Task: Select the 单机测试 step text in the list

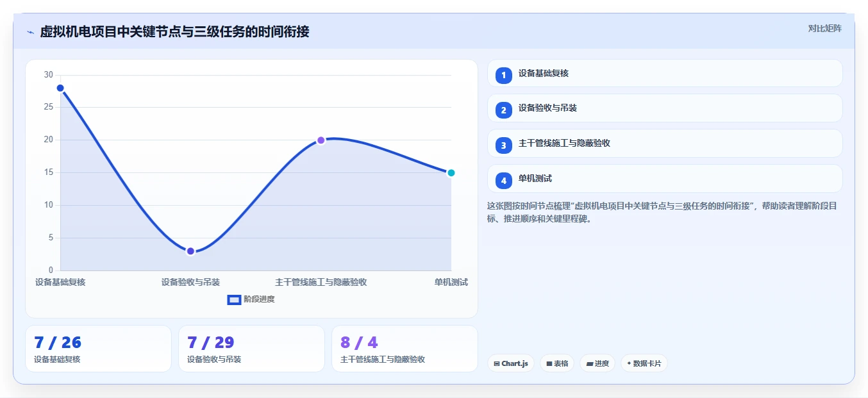Action: coord(535,178)
